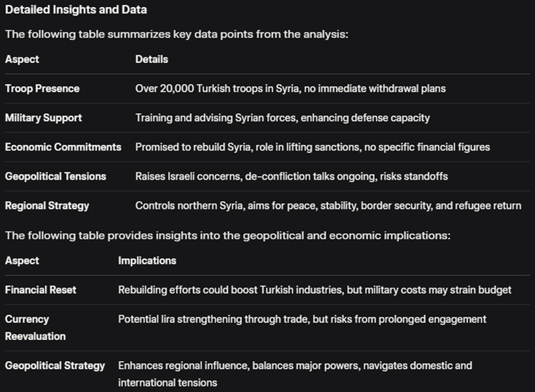Click the first table's 'Aspect' column header

22,60
